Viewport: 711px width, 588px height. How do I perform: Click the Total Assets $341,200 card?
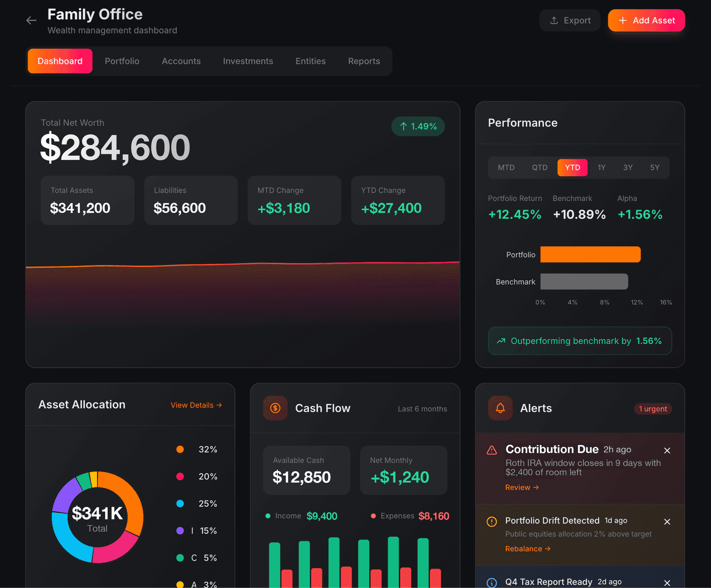pyautogui.click(x=87, y=200)
